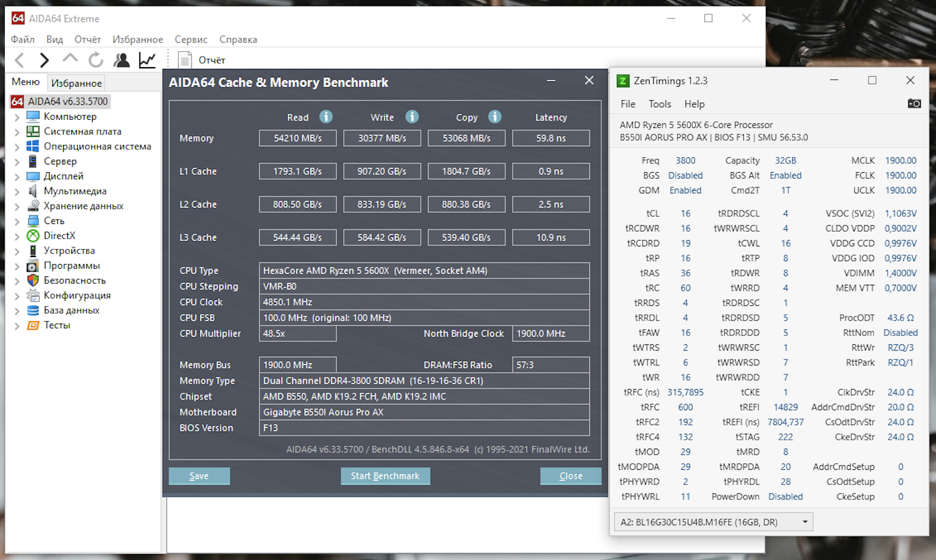Image resolution: width=936 pixels, height=560 pixels.
Task: Click the report document icon in toolbar
Action: pos(184,60)
